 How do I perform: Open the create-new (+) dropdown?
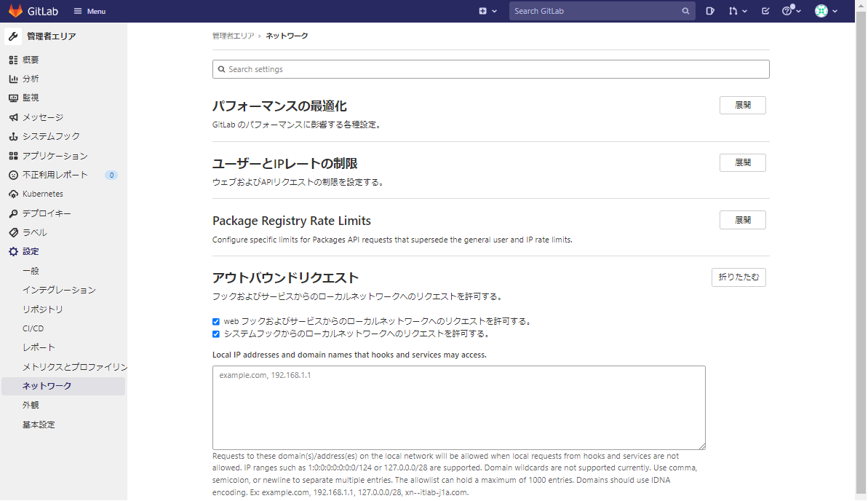point(487,11)
